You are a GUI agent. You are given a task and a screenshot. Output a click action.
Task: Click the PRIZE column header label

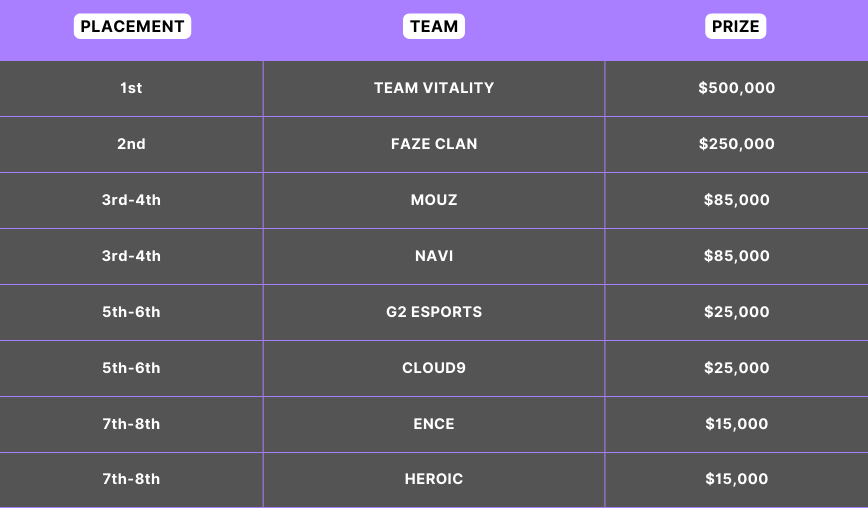pyautogui.click(x=736, y=27)
